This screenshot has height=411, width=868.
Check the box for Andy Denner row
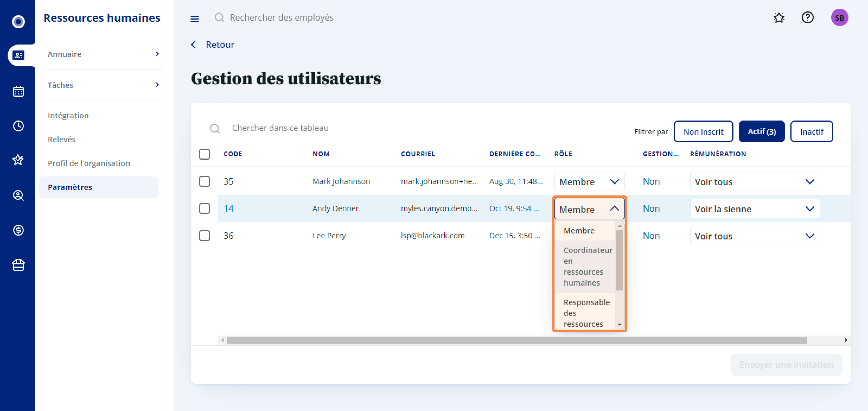(205, 208)
